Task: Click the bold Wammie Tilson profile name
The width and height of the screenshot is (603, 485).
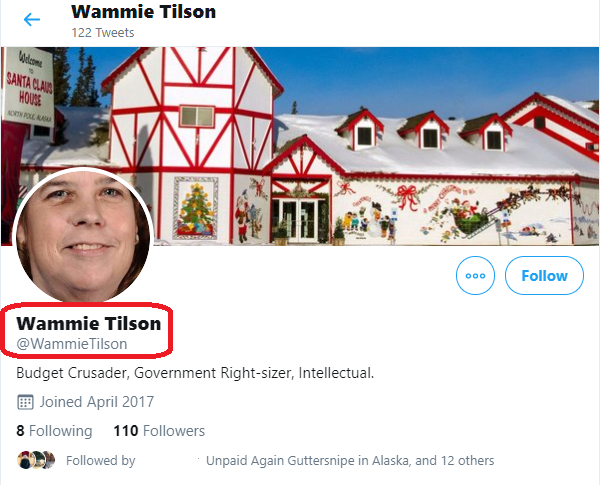Action: [89, 323]
